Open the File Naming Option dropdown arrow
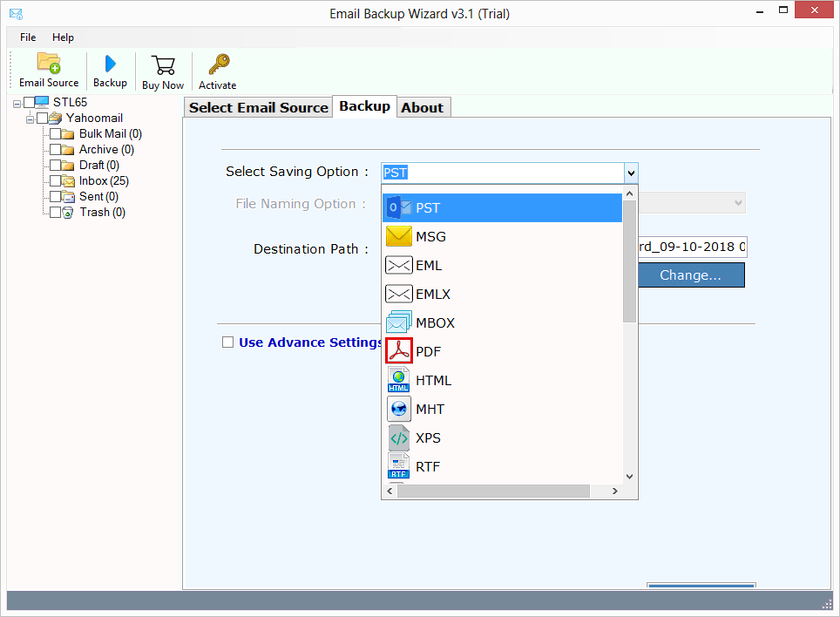Image resolution: width=840 pixels, height=617 pixels. coord(738,203)
